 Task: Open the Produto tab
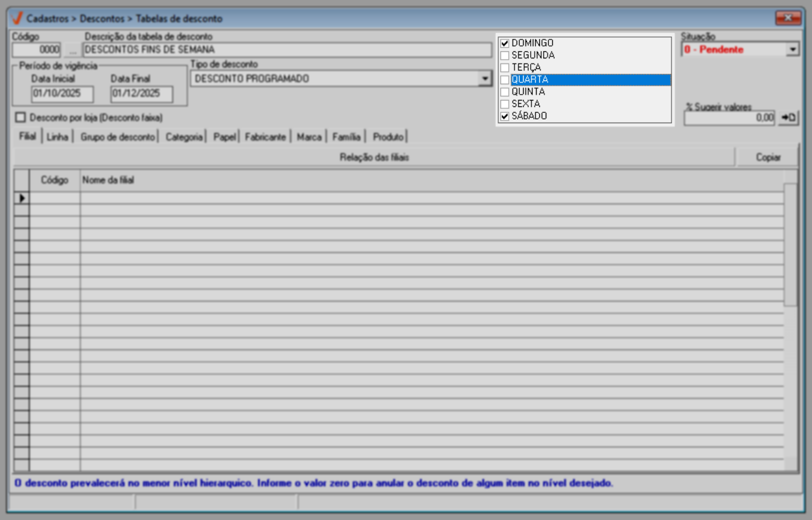pyautogui.click(x=388, y=137)
